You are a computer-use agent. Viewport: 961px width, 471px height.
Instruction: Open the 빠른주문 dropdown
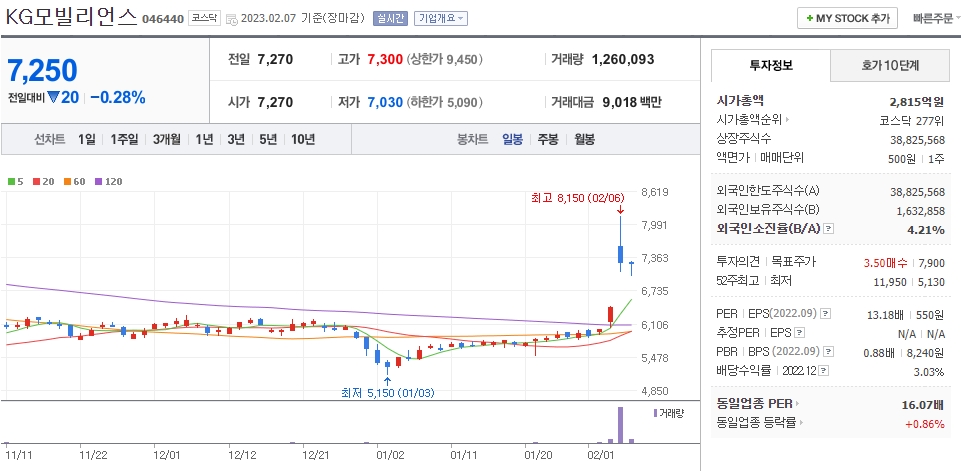(x=936, y=18)
